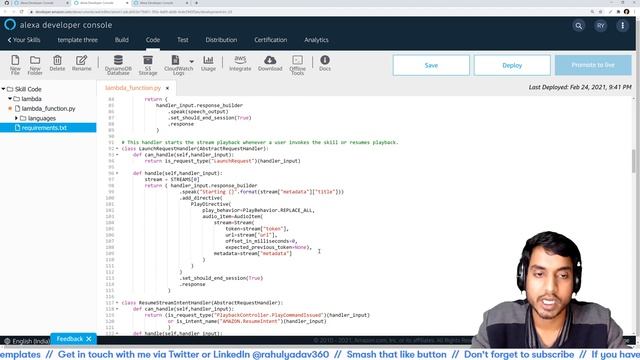Open lambda_function.py in file tree
This screenshot has width=640, height=360.
48,109
